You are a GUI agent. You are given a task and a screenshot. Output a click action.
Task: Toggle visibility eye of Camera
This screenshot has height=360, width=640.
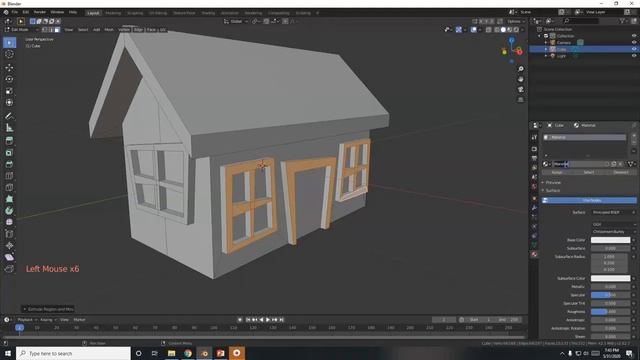[634, 42]
